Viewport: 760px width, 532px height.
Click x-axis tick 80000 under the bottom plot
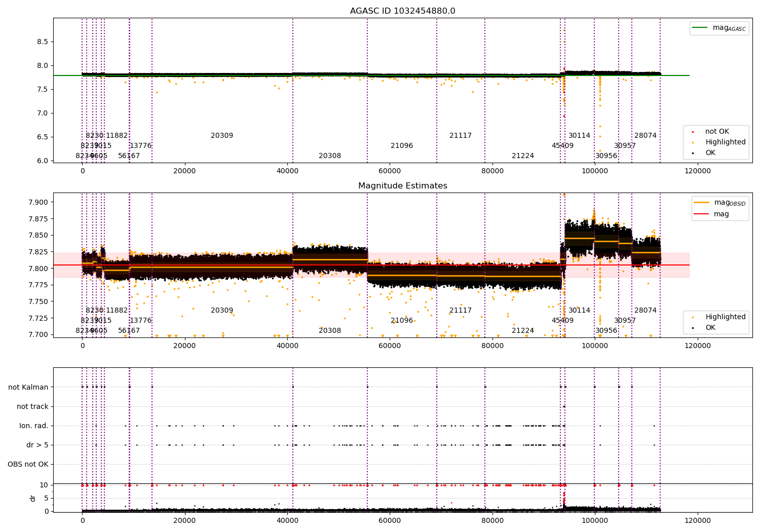[492, 521]
